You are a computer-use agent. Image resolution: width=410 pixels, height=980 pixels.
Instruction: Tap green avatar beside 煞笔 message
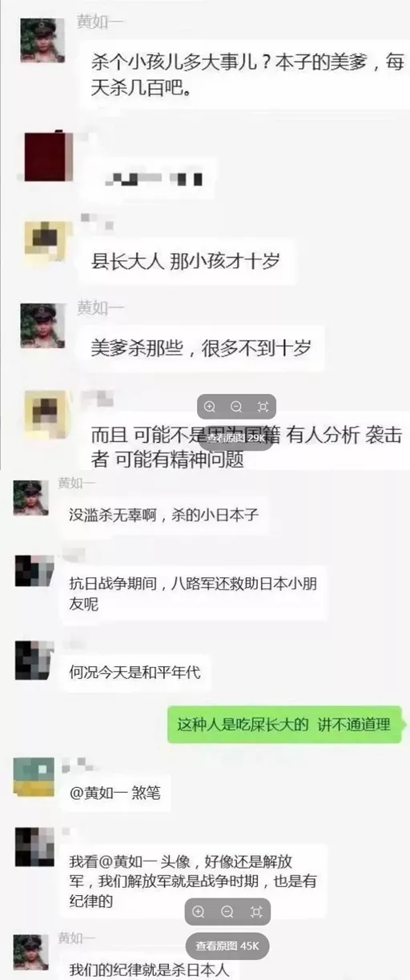34,777
